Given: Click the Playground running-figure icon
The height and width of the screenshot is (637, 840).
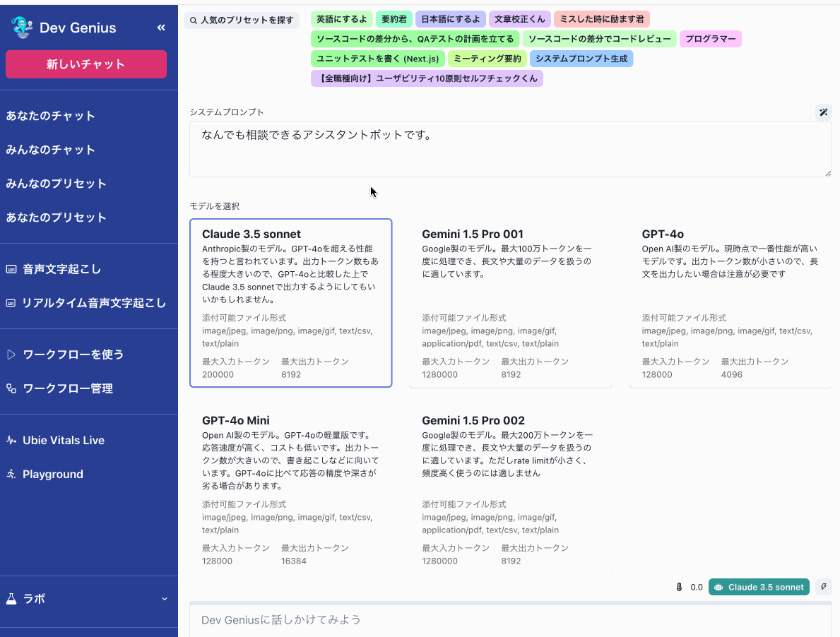Looking at the screenshot, I should pyautogui.click(x=11, y=474).
